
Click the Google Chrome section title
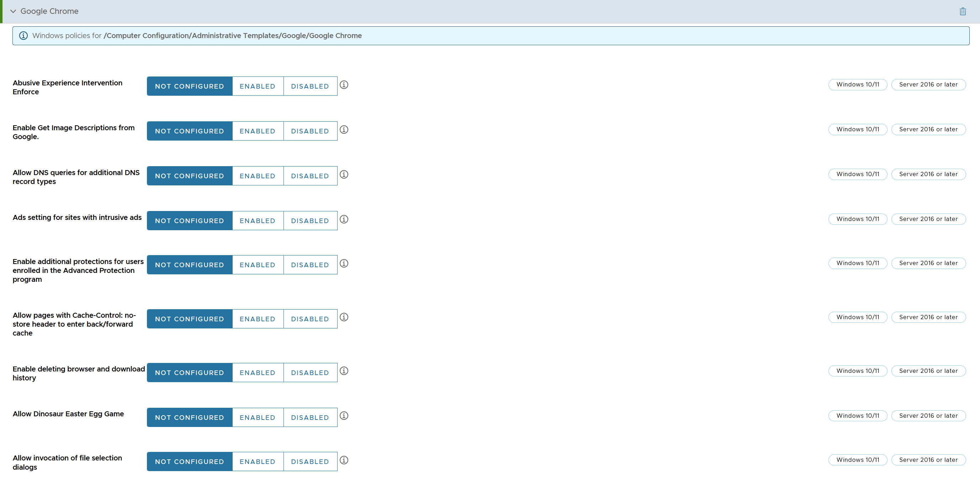(49, 11)
